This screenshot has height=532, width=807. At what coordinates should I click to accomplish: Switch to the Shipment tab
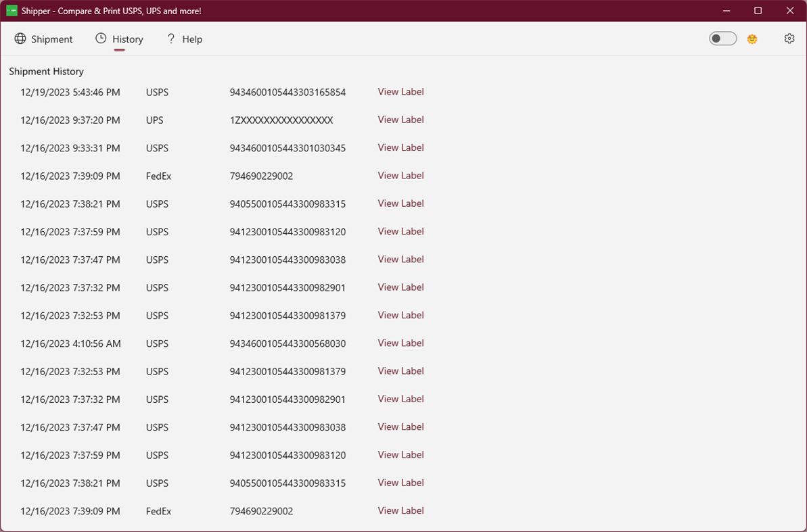click(52, 39)
